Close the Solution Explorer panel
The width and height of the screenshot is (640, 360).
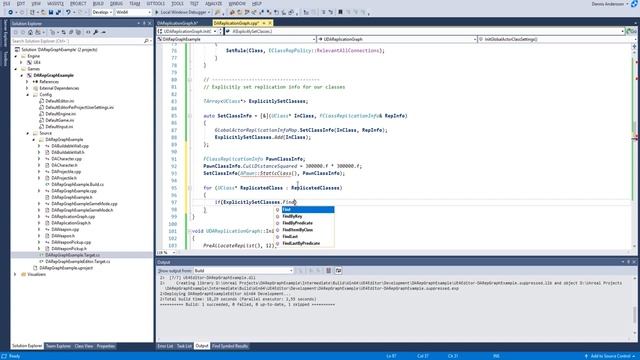point(149,23)
